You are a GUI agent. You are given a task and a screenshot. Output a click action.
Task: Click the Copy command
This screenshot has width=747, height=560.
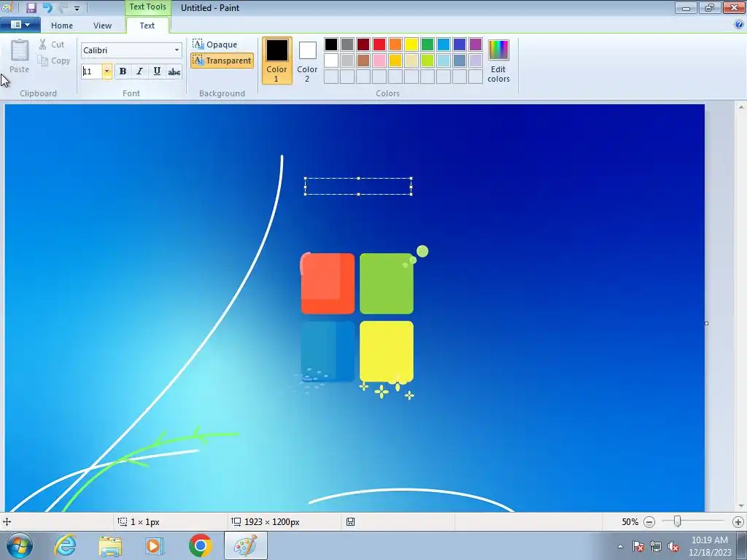point(54,61)
